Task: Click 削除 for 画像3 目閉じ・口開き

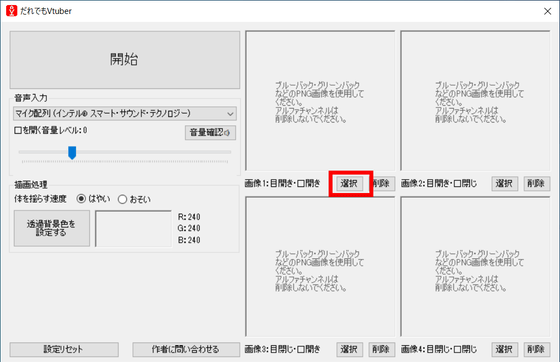Action: [381, 350]
